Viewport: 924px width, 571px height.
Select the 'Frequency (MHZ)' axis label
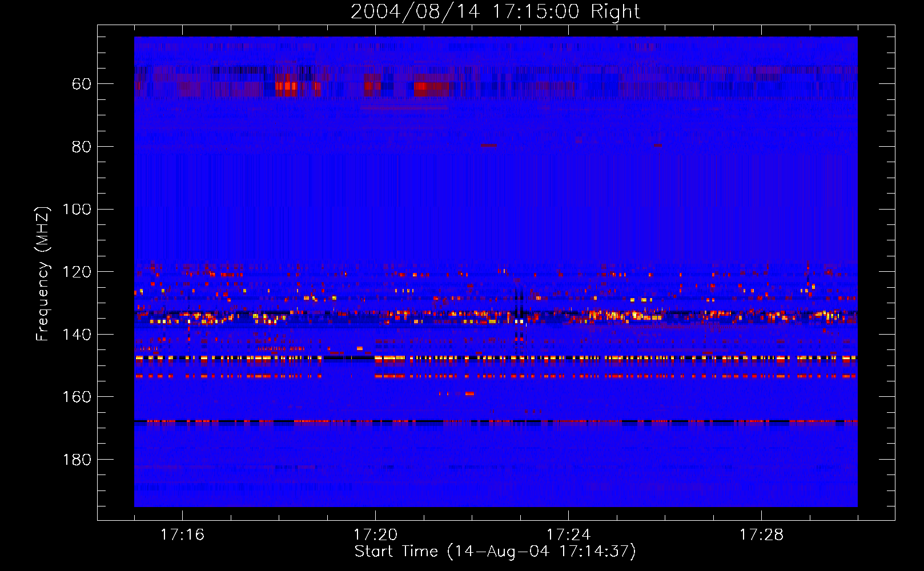(x=43, y=274)
